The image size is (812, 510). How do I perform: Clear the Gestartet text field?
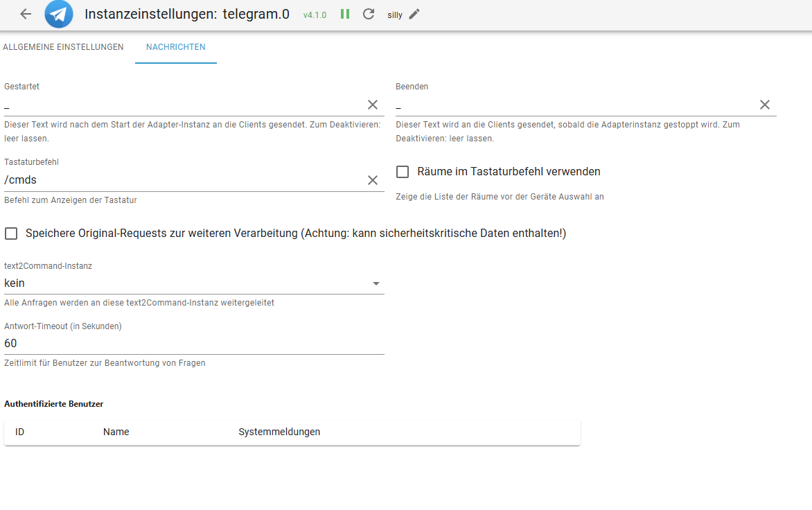tap(372, 105)
